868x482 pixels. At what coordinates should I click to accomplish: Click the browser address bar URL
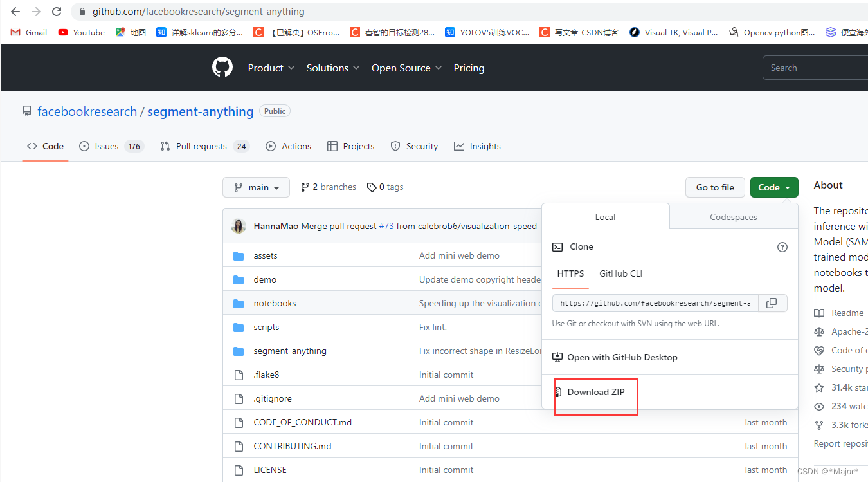pyautogui.click(x=199, y=12)
